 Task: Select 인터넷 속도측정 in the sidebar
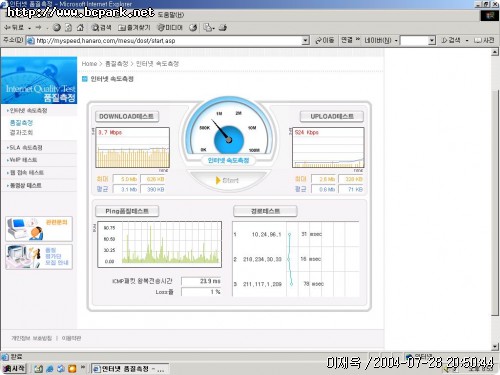[28, 110]
